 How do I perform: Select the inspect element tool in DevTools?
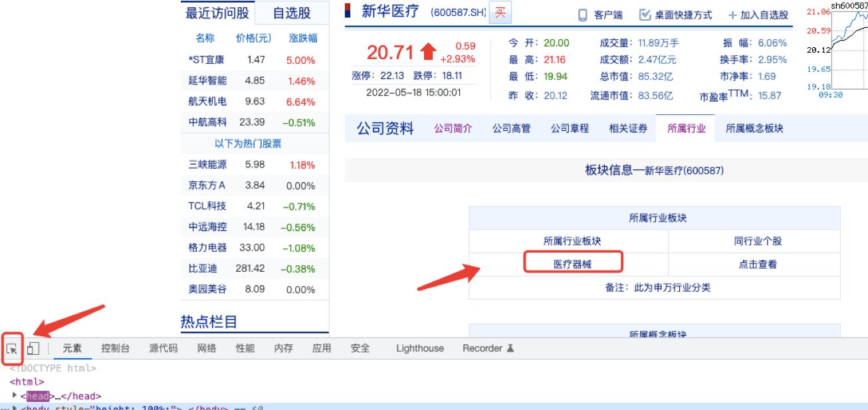point(11,348)
